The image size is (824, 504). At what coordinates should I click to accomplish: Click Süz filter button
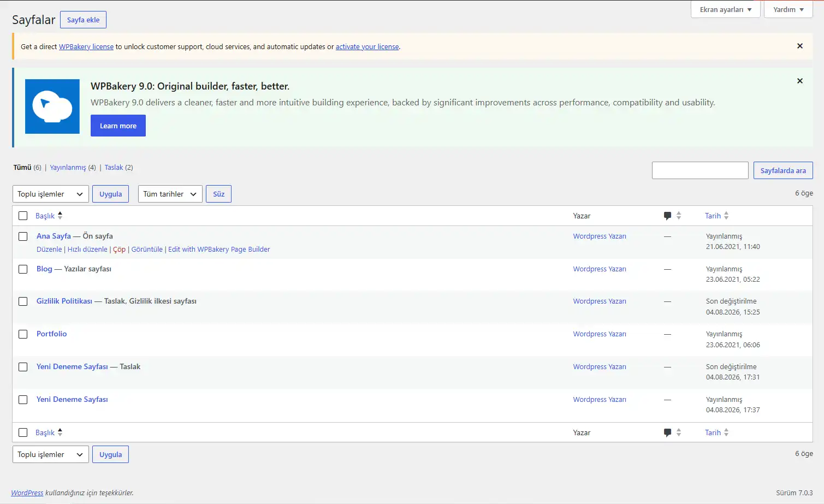(218, 194)
